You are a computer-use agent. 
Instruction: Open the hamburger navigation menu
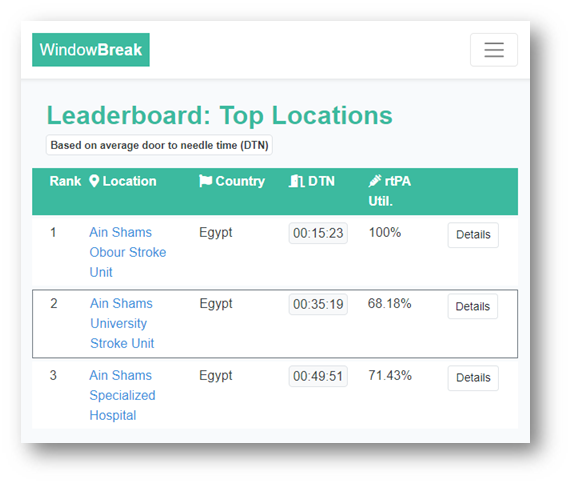[x=494, y=50]
